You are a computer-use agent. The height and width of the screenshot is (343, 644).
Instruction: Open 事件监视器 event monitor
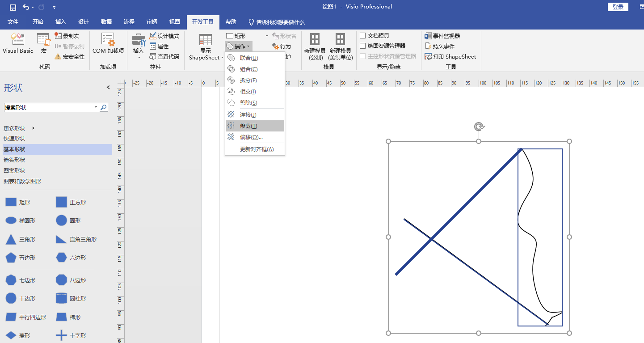[x=442, y=36]
